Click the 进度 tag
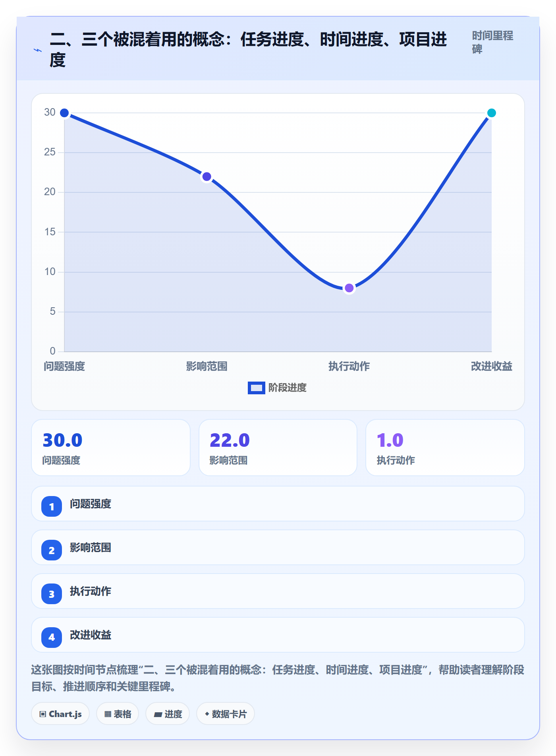The width and height of the screenshot is (556, 756). tap(168, 714)
